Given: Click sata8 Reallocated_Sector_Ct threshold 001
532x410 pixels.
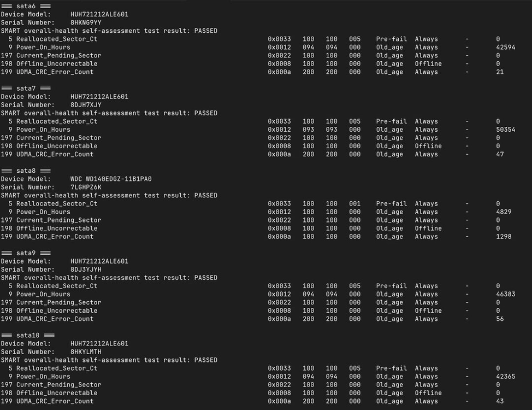Looking at the screenshot, I should coord(355,203).
